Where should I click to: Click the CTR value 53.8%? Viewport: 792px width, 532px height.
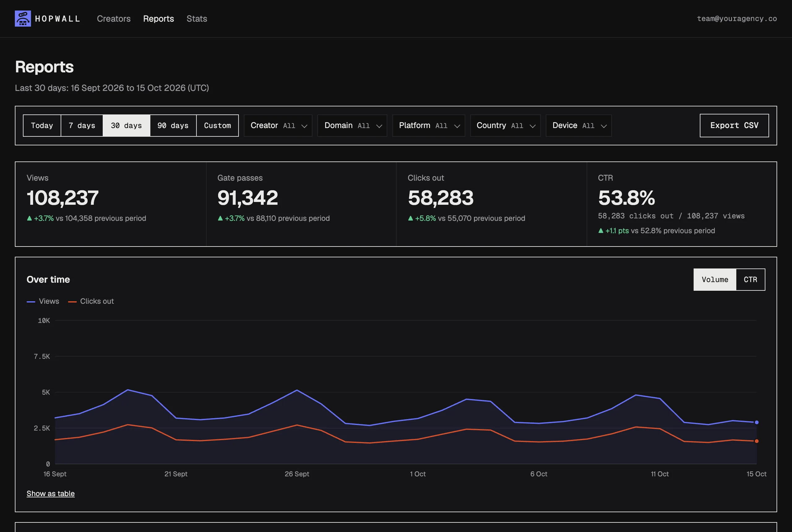626,198
